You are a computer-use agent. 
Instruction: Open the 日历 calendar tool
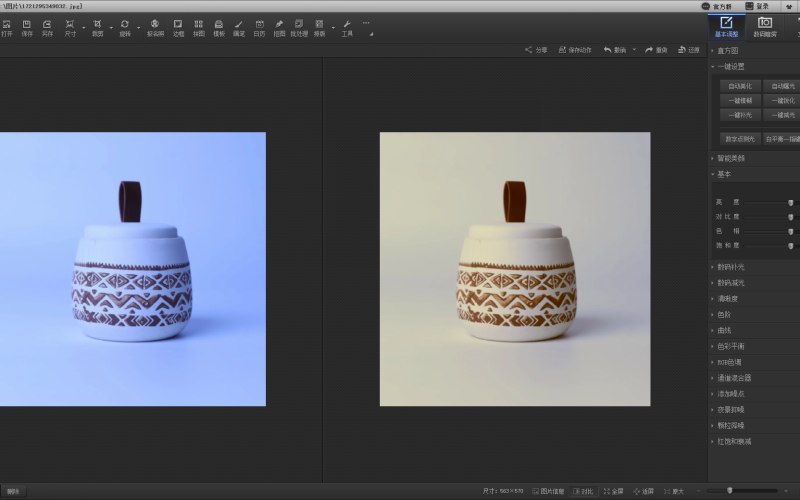259,28
